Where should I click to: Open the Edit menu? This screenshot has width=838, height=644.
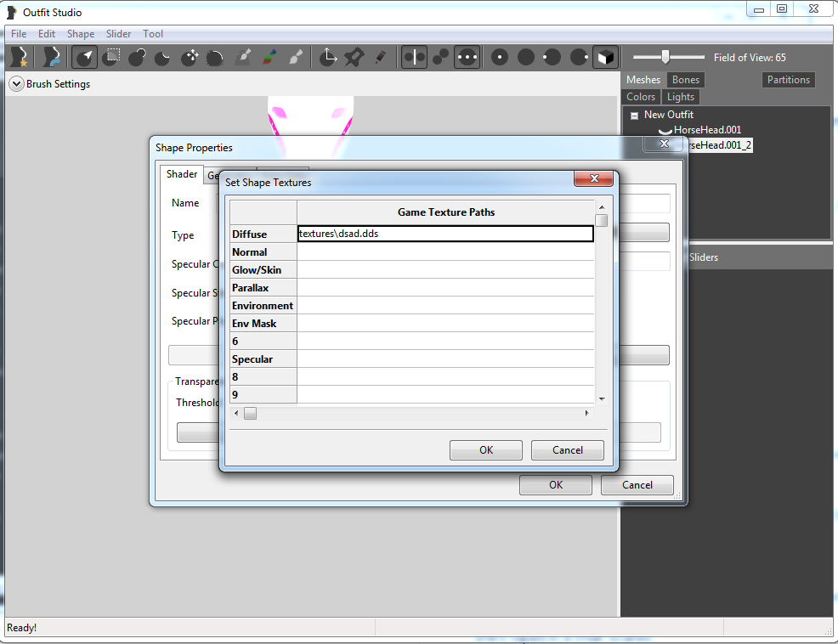pyautogui.click(x=47, y=34)
